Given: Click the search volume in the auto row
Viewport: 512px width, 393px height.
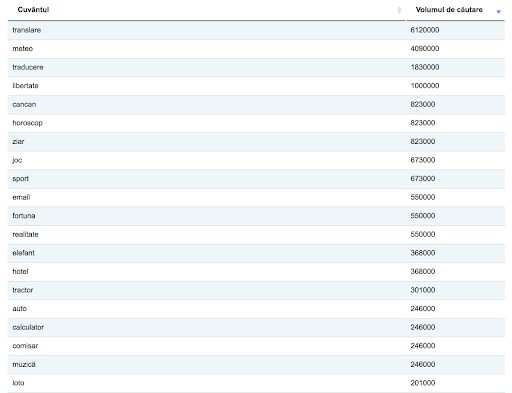Looking at the screenshot, I should click(423, 309).
